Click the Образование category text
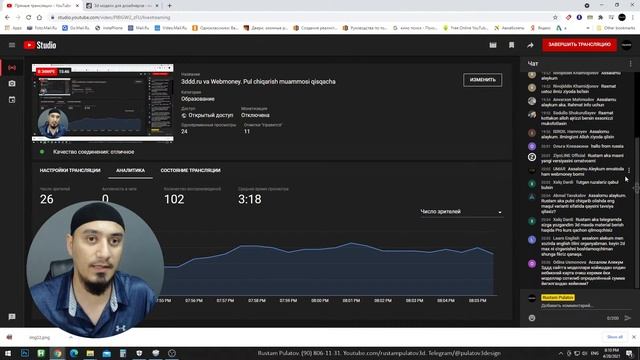 pos(198,99)
